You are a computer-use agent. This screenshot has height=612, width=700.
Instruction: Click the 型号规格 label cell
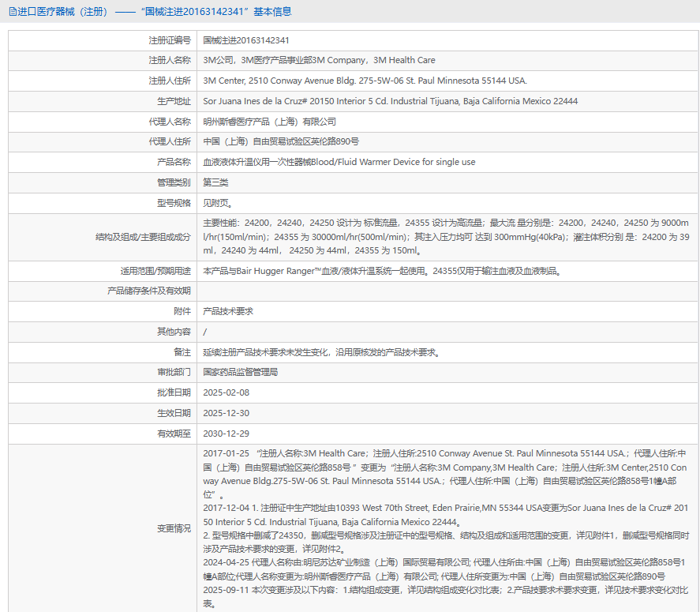tap(103, 203)
